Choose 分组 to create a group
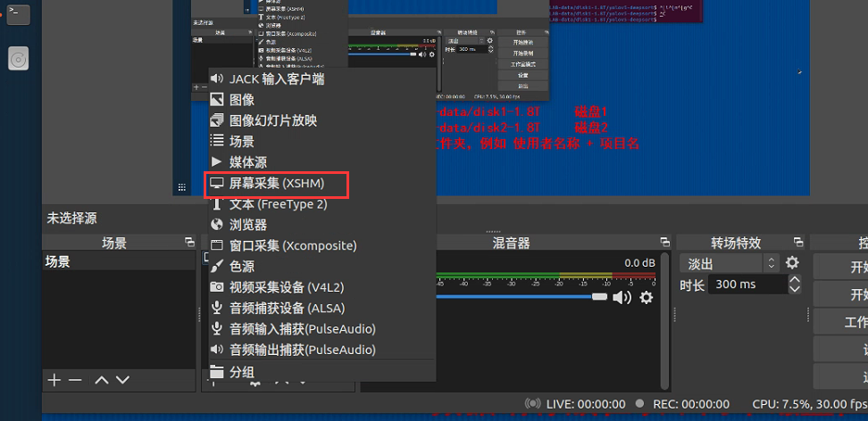Viewport: 868px width, 421px height. tap(322, 372)
